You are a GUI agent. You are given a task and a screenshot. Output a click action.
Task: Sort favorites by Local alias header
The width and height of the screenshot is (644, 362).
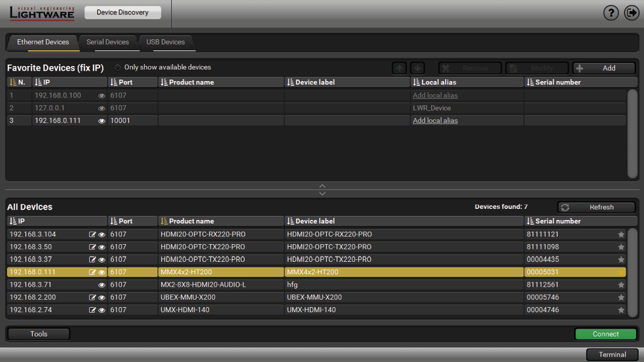467,82
